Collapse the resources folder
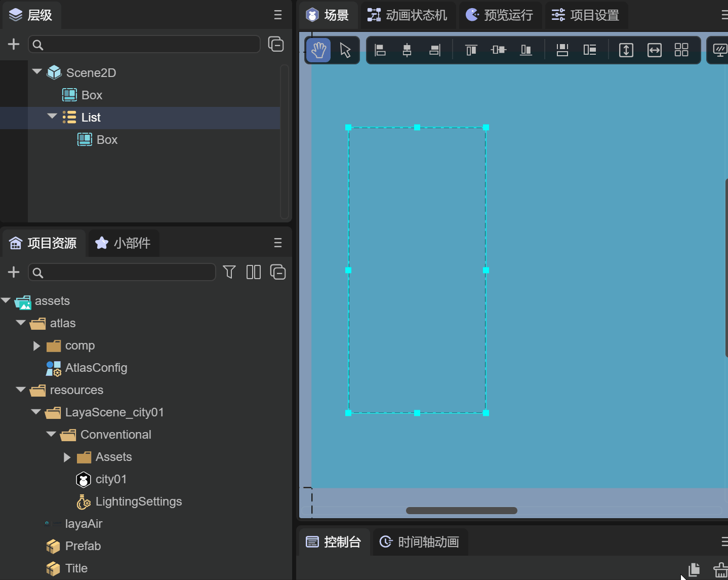Viewport: 728px width, 580px height. [x=21, y=390]
